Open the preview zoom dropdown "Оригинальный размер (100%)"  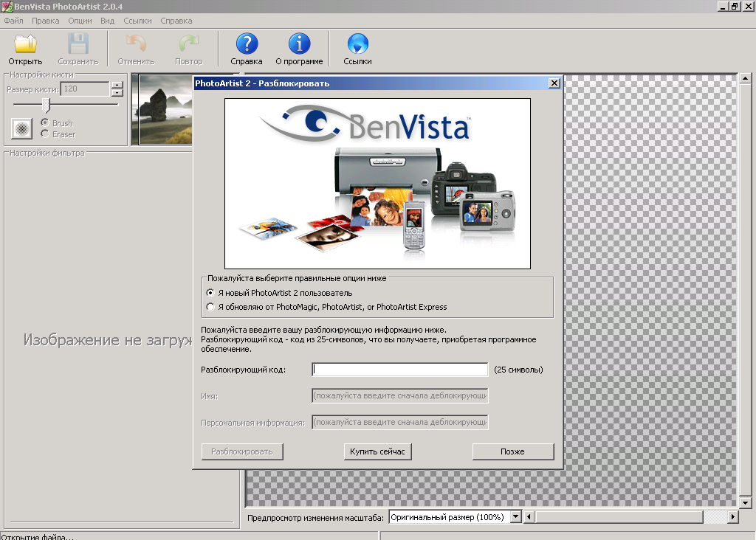tap(515, 517)
